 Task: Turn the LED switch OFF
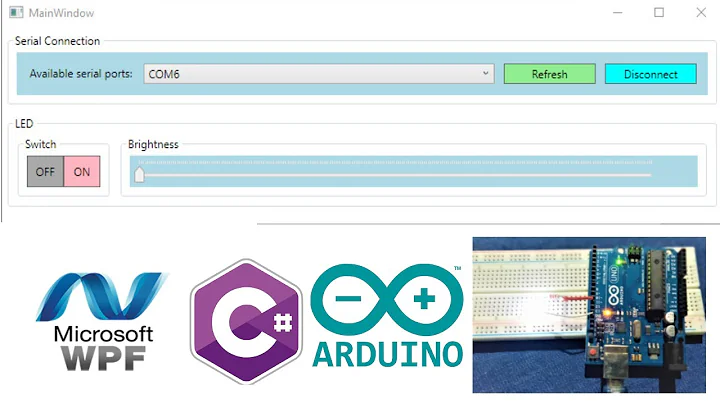[x=45, y=171]
